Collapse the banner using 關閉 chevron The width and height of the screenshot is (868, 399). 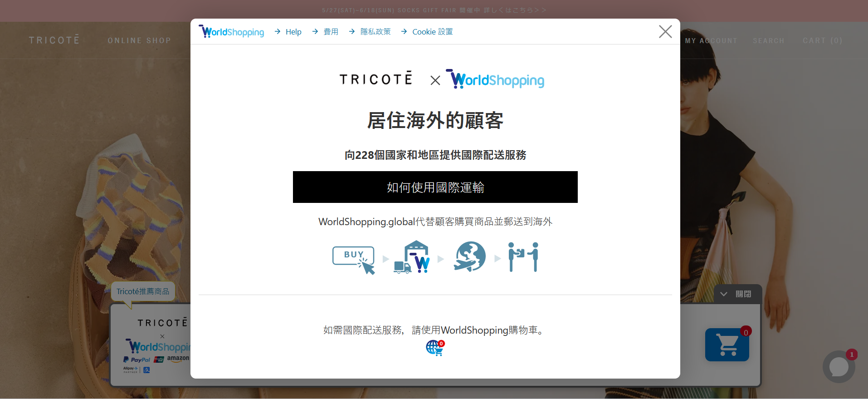(737, 294)
